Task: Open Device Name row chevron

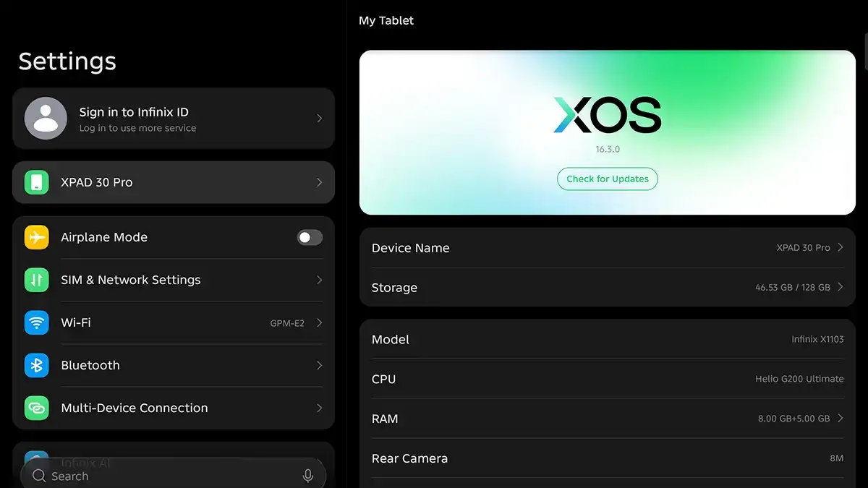Action: [x=840, y=247]
